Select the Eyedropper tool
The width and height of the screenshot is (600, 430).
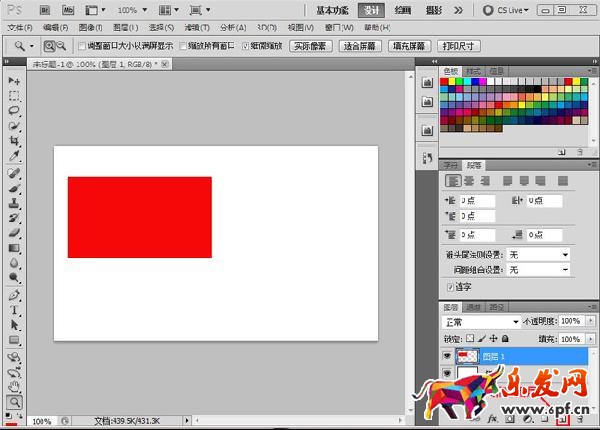[14, 157]
